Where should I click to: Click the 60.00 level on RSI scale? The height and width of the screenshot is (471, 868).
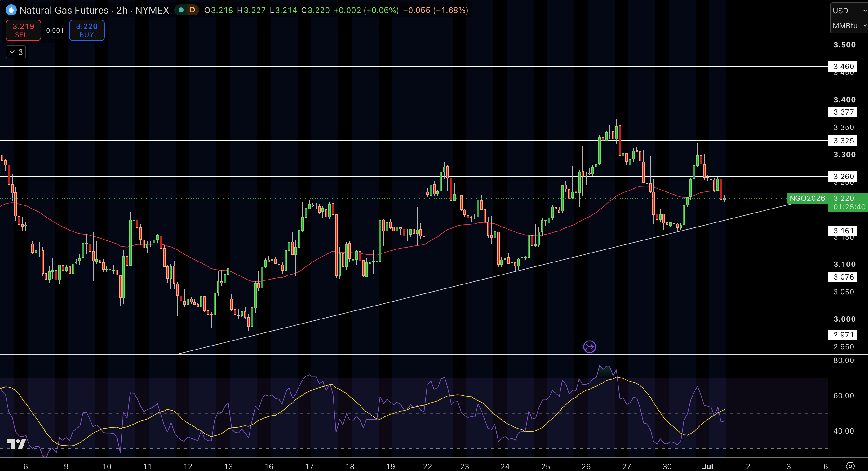click(x=844, y=395)
